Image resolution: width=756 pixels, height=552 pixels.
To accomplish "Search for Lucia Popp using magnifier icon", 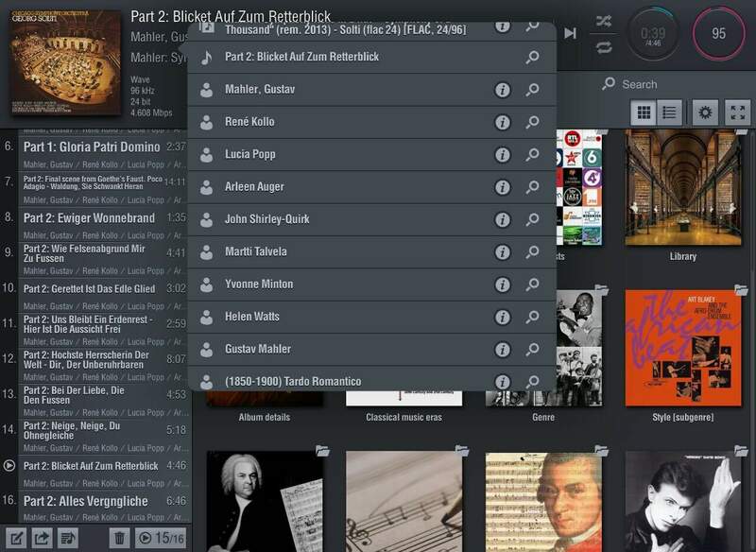I will pyautogui.click(x=533, y=154).
